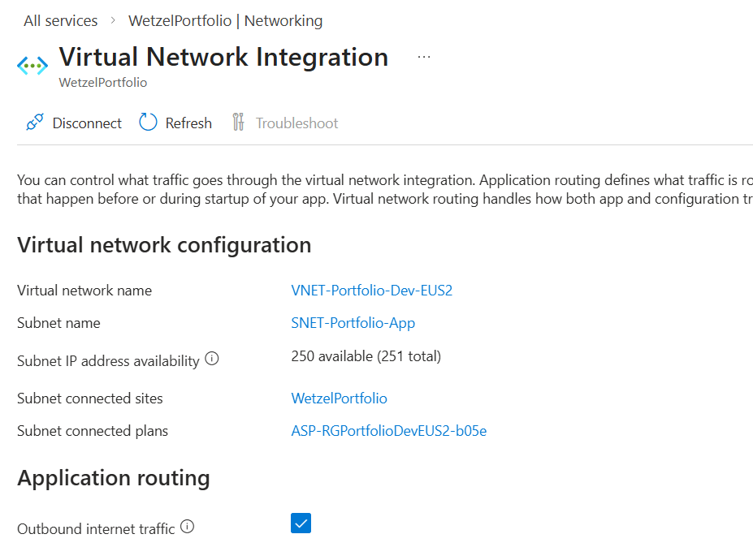
Task: Open the ASP-RGPortfolioDevEUS2-b05e plan link
Action: click(x=388, y=431)
